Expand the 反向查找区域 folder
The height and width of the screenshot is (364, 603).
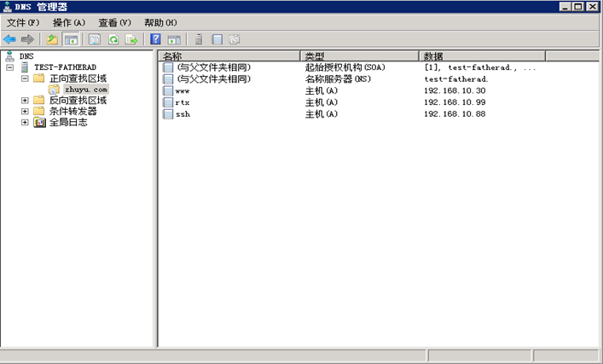pyautogui.click(x=25, y=101)
